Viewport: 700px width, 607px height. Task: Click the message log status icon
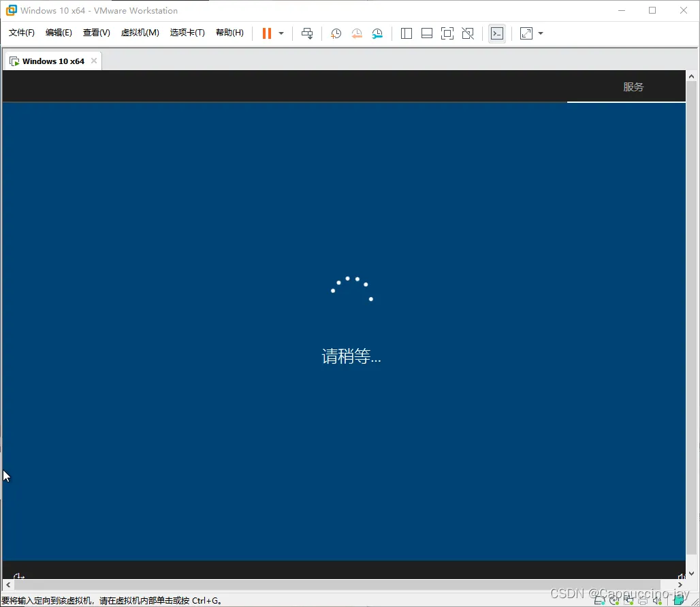pos(679,600)
